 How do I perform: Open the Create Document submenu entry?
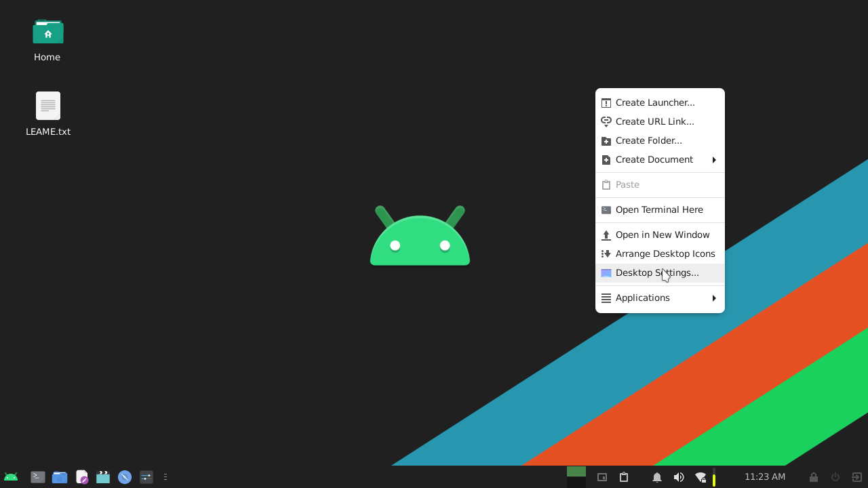pyautogui.click(x=660, y=159)
